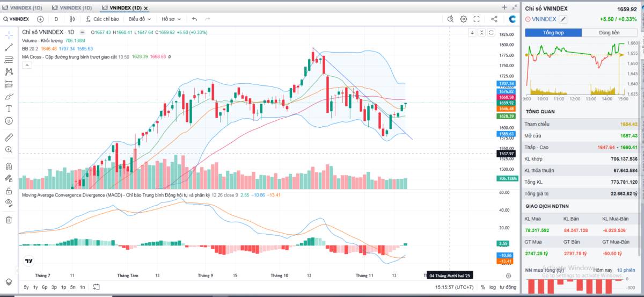644x297 pixels.
Task: Set range to 6p
Action: pos(45,287)
